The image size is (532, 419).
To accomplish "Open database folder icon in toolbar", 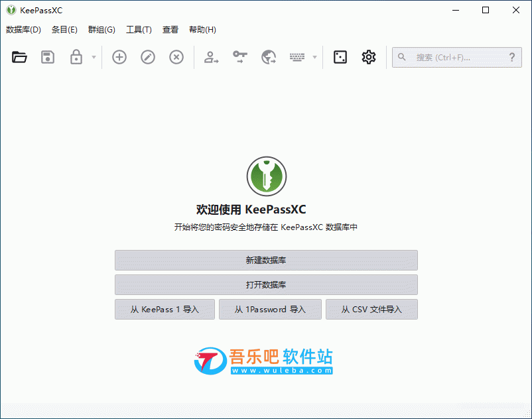I will tap(19, 57).
